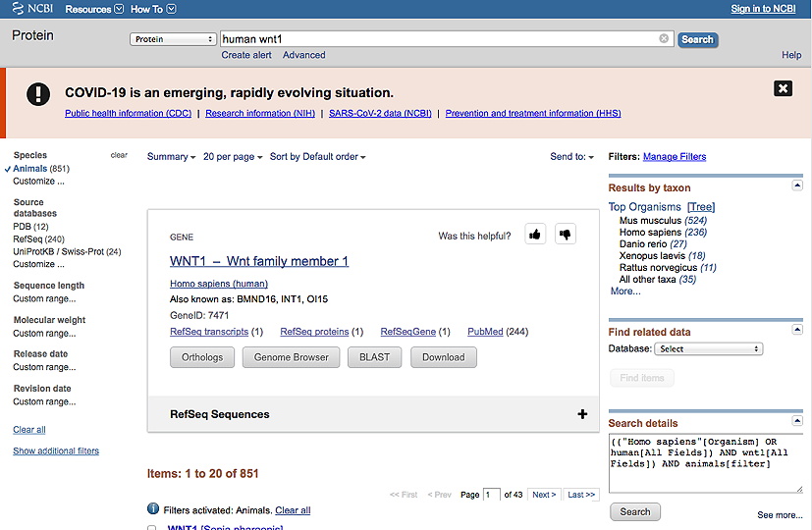Open Sort by Default order dropdown
The width and height of the screenshot is (812, 530).
point(317,157)
